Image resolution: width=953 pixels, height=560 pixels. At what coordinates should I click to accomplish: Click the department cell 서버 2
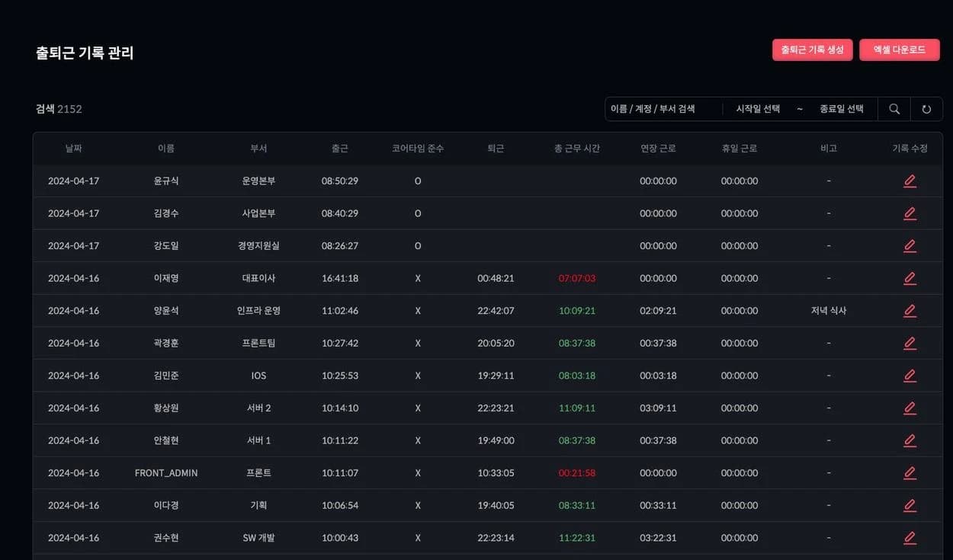click(259, 408)
